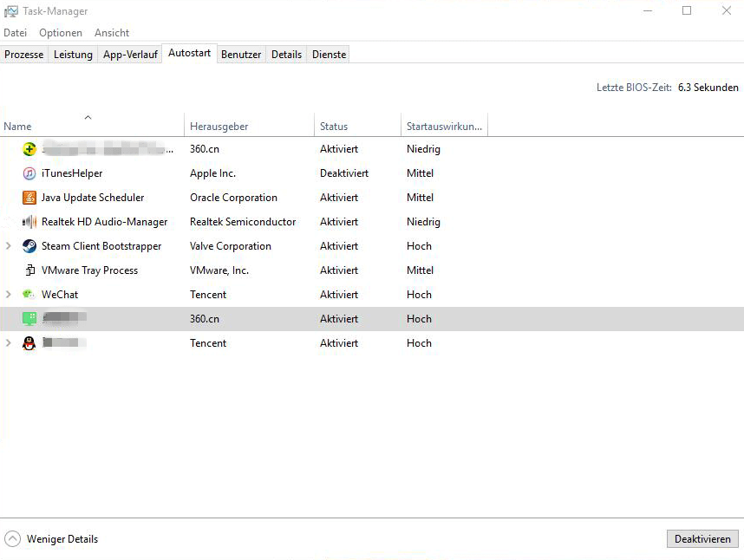Sort by the Startauswirkung column header
744x560 pixels.
pos(443,127)
